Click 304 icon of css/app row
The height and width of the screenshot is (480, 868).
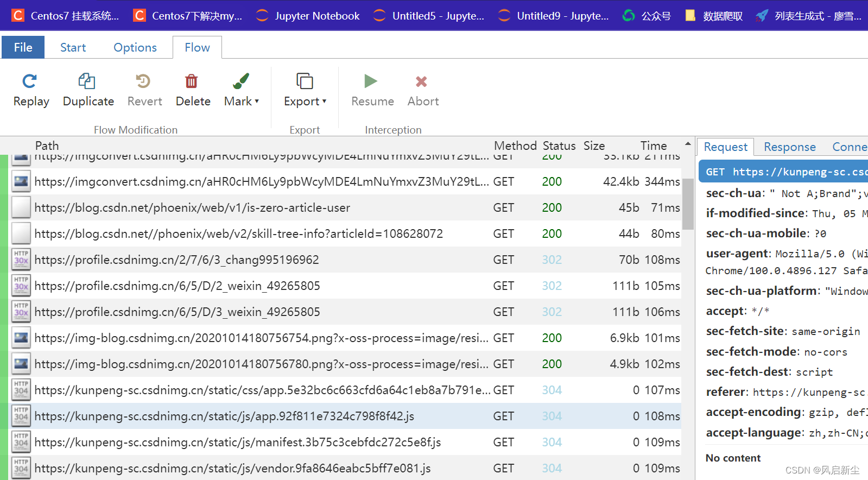pos(21,389)
